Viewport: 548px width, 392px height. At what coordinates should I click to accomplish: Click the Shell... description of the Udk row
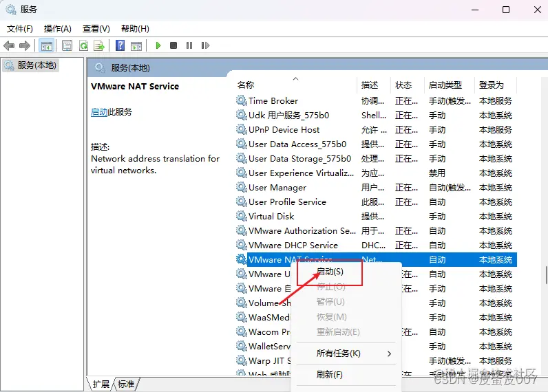click(374, 115)
